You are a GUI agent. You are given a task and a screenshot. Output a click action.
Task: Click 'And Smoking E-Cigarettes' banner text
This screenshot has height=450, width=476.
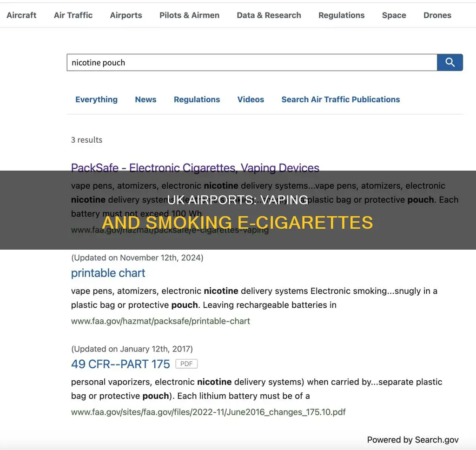coord(238,222)
